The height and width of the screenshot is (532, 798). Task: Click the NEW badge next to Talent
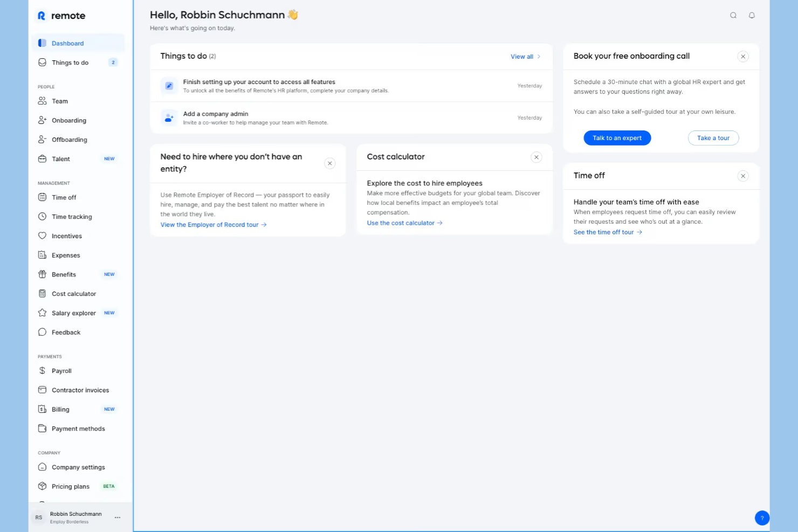109,159
